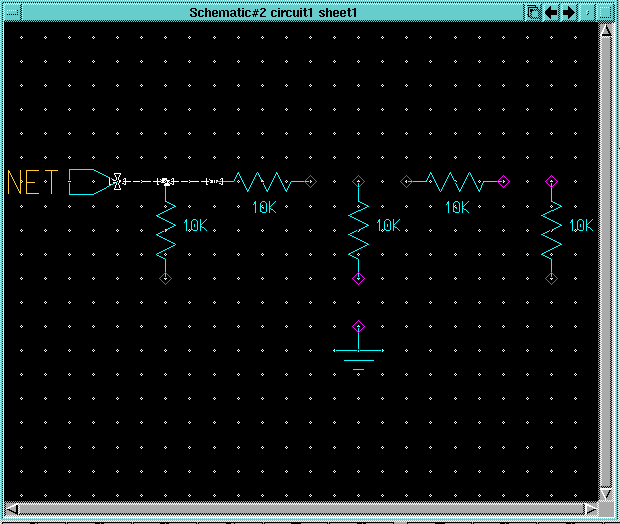The width and height of the screenshot is (620, 524).
Task: Click the vertical scrollbar up arrow
Action: click(x=606, y=31)
